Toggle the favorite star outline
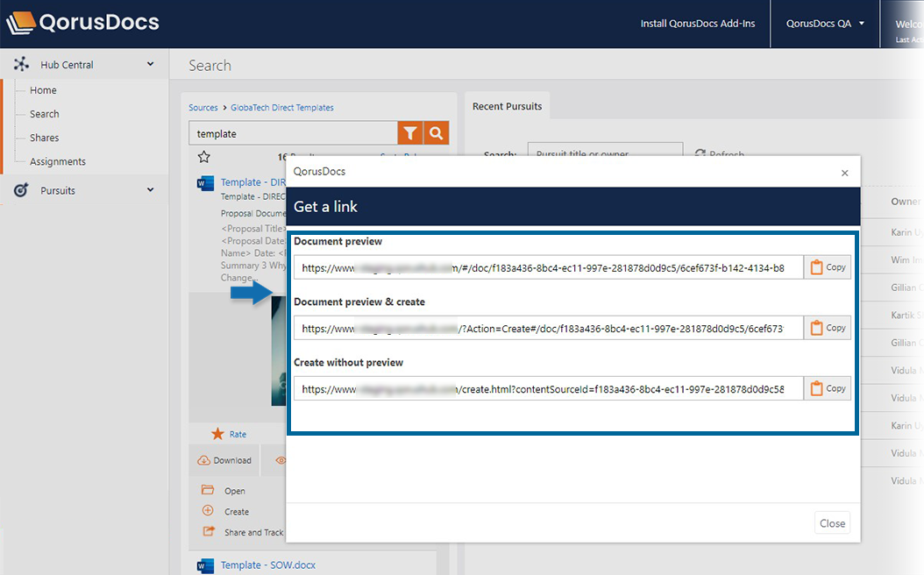The width and height of the screenshot is (924, 575). tap(204, 157)
